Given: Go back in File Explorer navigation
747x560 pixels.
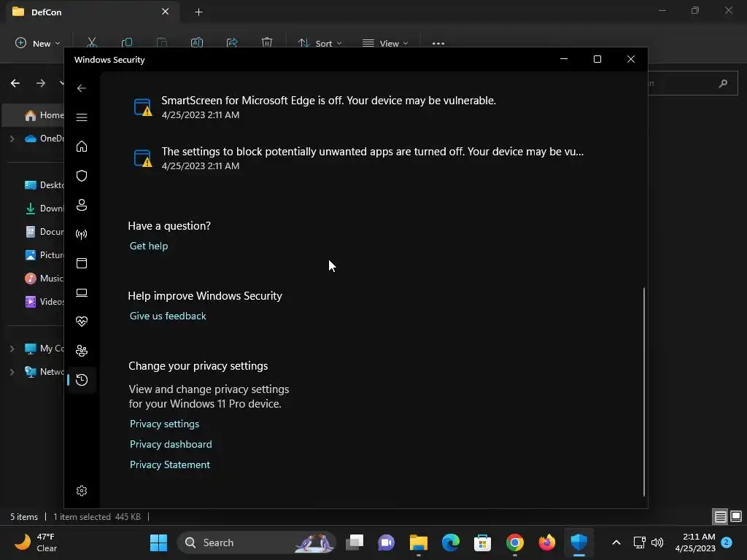Looking at the screenshot, I should pyautogui.click(x=15, y=83).
